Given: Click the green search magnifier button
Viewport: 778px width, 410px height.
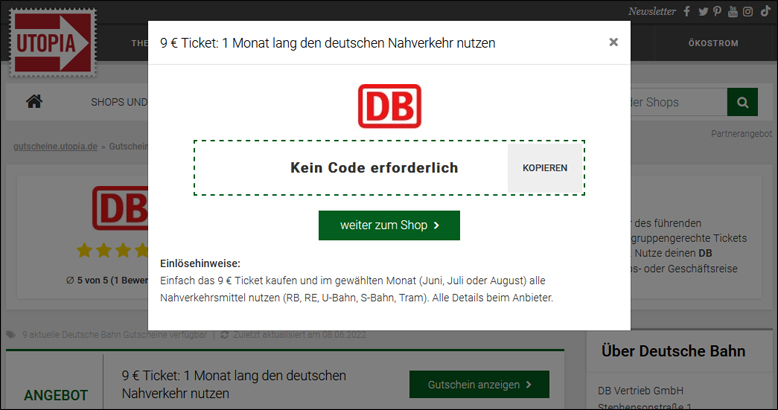Looking at the screenshot, I should [742, 102].
